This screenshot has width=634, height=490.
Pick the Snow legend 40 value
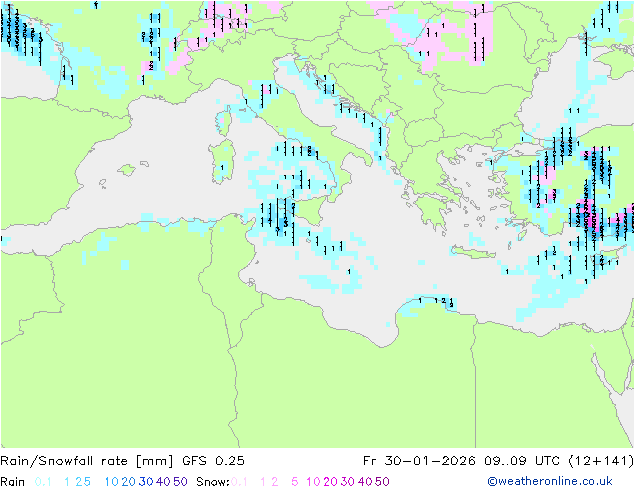tap(365, 482)
